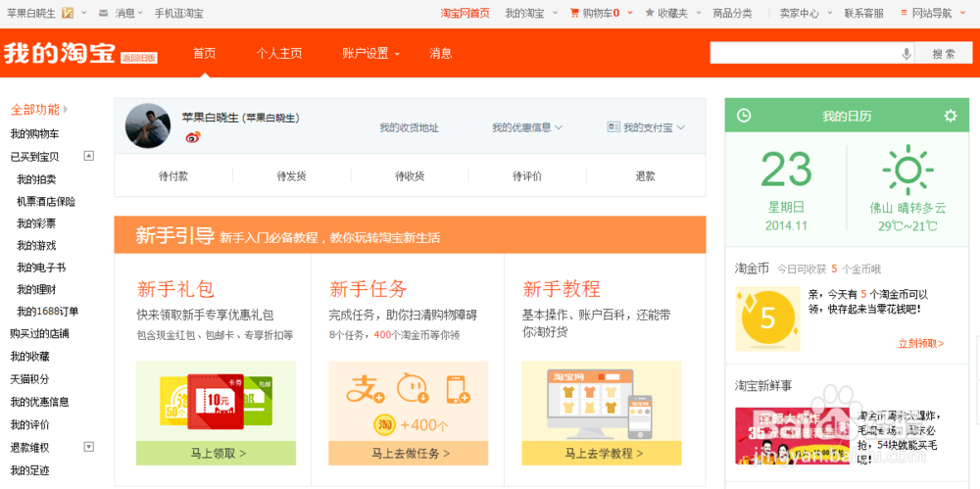Screen dimensions: 980x489
Task: Click the clock icon in My Calendar header
Action: [x=744, y=116]
